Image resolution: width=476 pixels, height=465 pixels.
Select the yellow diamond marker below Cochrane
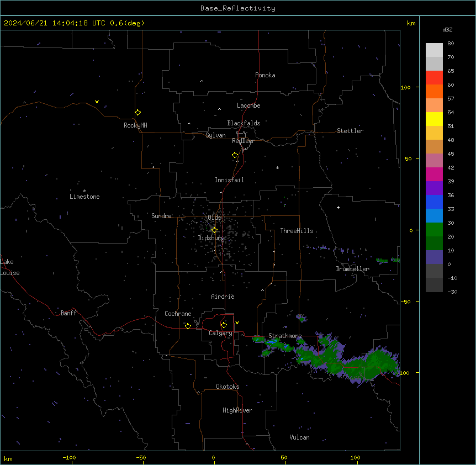188,326
